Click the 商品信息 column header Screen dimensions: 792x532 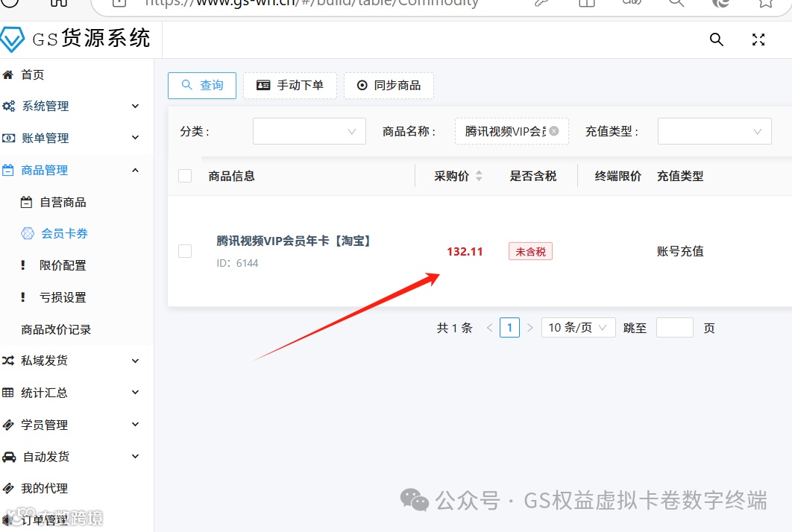pyautogui.click(x=231, y=176)
